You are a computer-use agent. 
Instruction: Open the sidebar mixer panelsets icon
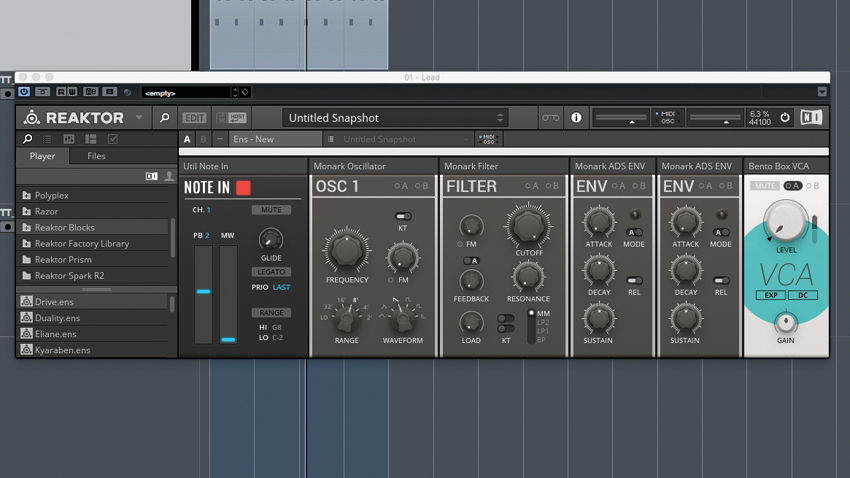(x=69, y=139)
